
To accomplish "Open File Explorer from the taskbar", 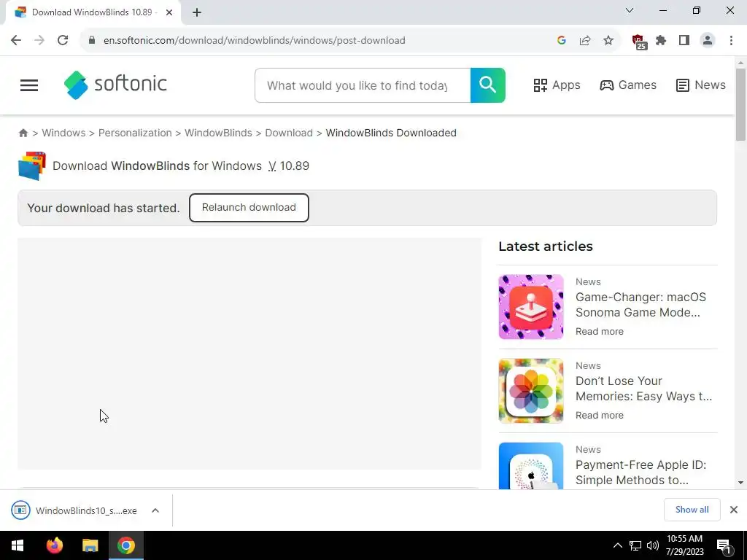I will coord(90,545).
